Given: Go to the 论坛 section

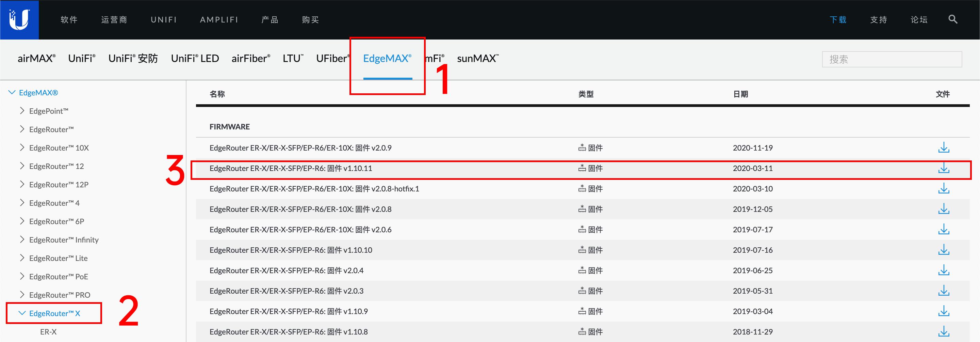Looking at the screenshot, I should click(919, 20).
